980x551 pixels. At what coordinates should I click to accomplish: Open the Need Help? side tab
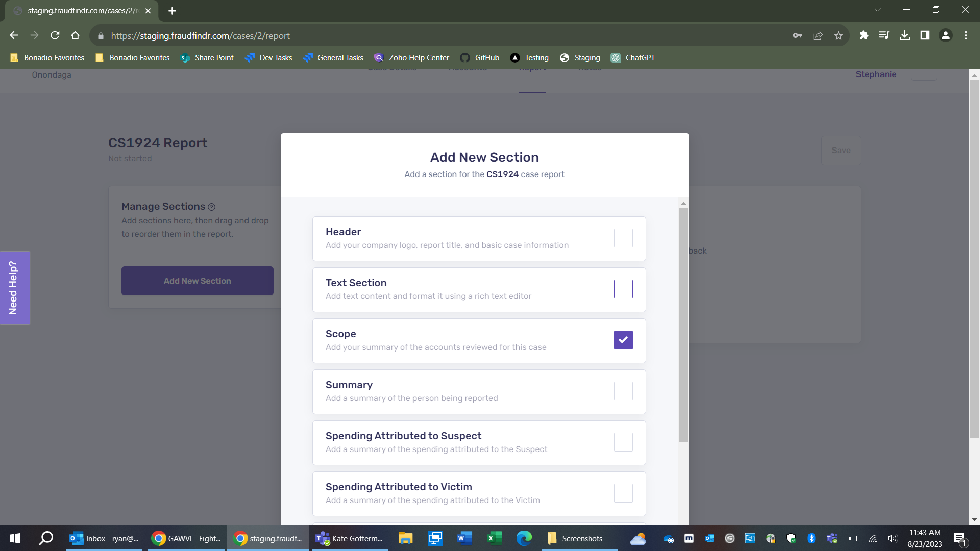pos(14,288)
